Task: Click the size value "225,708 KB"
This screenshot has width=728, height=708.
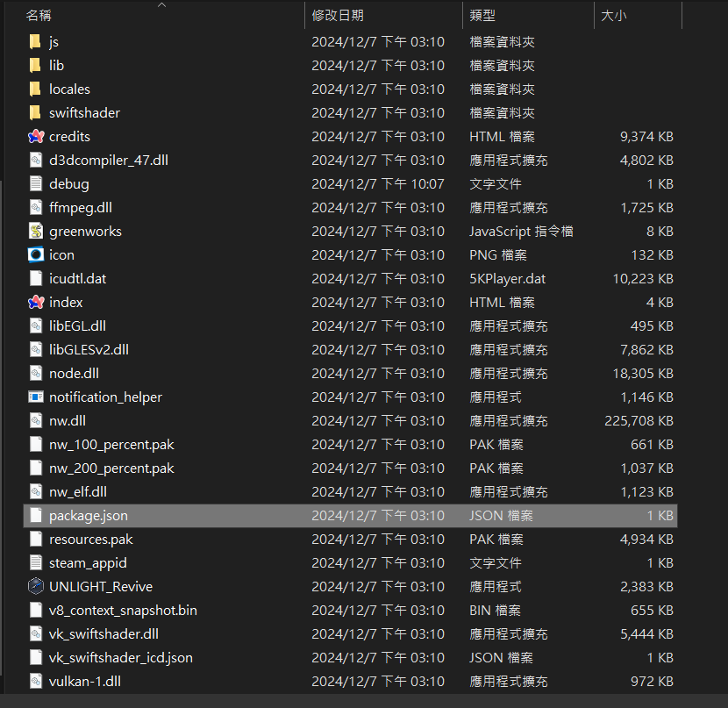Action: click(639, 421)
